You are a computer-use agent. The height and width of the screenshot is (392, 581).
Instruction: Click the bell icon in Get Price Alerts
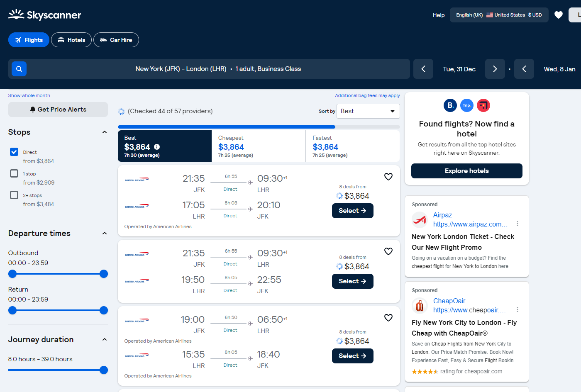coord(33,110)
